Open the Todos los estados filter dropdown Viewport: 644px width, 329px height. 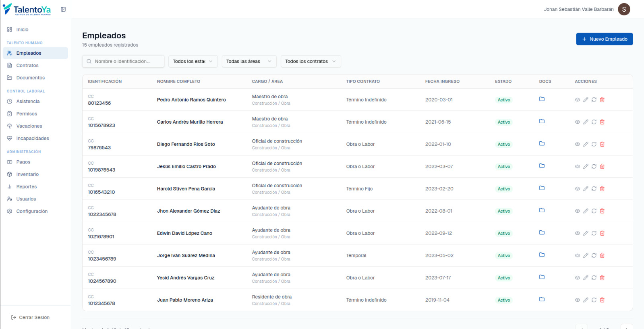click(x=193, y=61)
